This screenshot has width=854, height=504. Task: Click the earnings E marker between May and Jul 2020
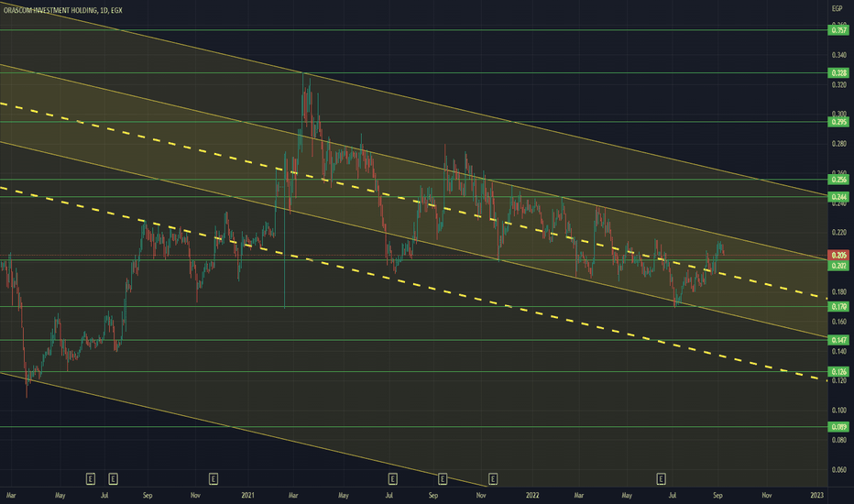pos(91,479)
